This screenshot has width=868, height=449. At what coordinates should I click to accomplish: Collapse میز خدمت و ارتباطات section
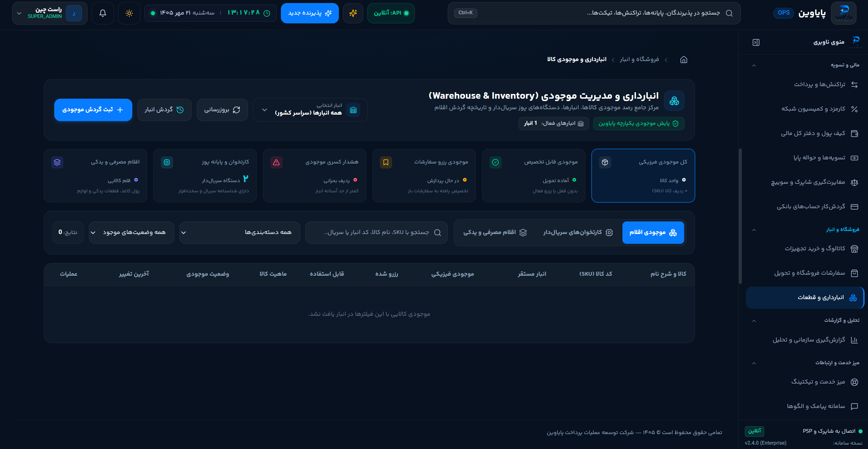coord(754,363)
